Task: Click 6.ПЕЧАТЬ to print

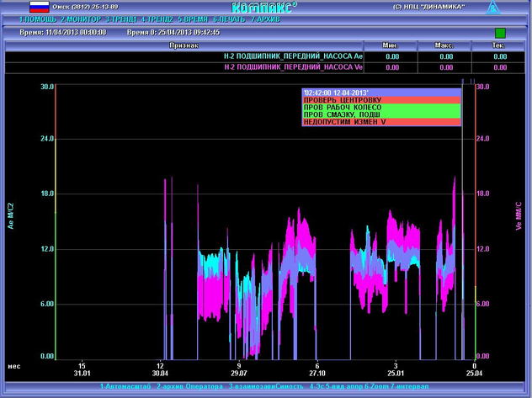Action: (230, 18)
